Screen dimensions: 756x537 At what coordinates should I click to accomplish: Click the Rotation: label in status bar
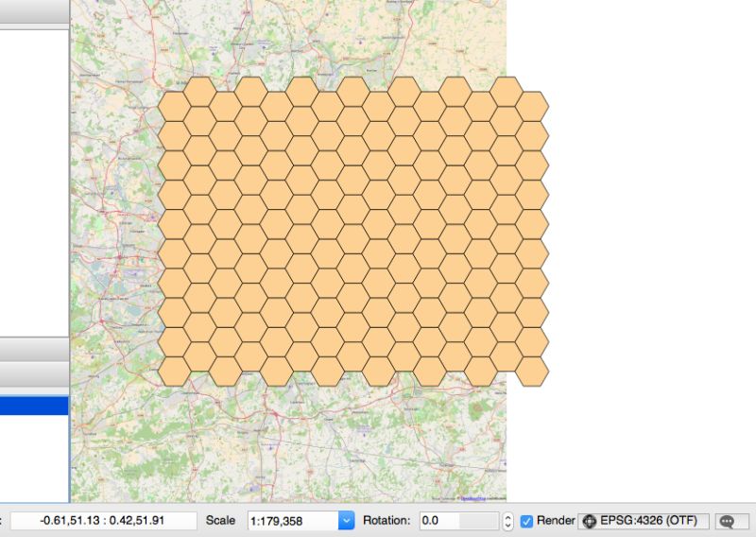click(387, 521)
